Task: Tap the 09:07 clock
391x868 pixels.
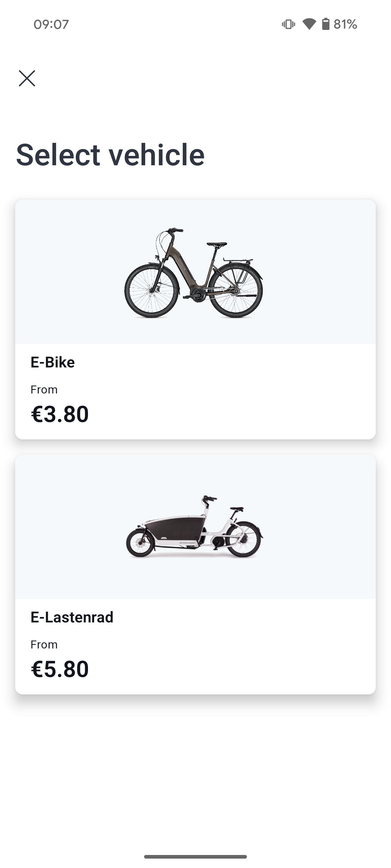Action: click(x=51, y=24)
